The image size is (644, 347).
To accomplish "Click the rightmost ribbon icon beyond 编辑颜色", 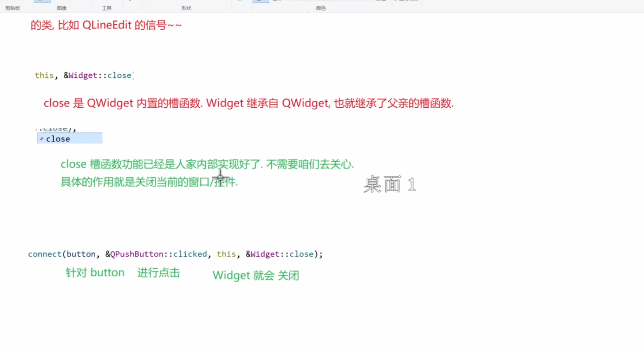I will [x=406, y=1].
